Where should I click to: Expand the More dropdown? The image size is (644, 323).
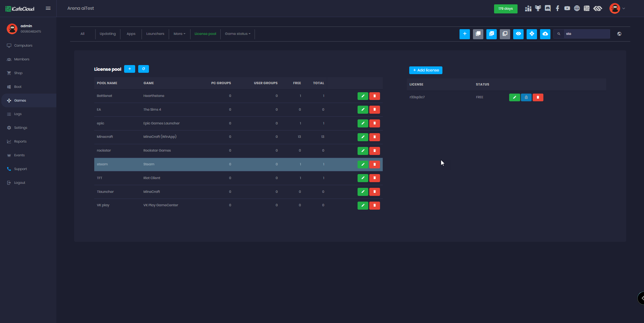point(179,34)
